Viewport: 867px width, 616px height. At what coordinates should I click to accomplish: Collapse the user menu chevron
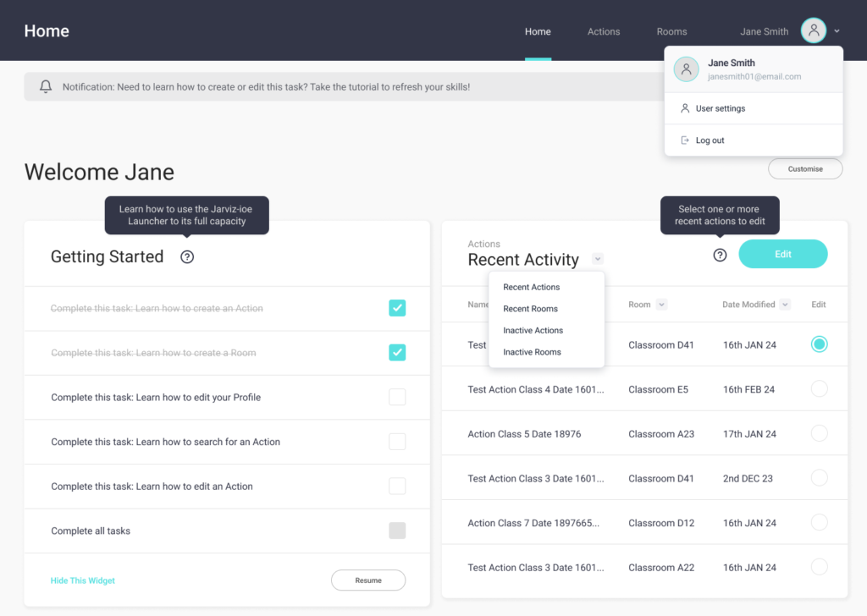pos(837,31)
